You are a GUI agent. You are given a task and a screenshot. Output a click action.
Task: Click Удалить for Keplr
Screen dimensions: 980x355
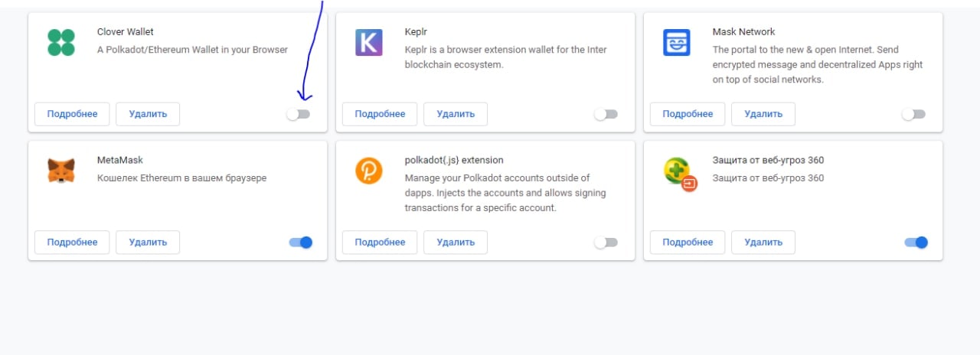tap(456, 114)
